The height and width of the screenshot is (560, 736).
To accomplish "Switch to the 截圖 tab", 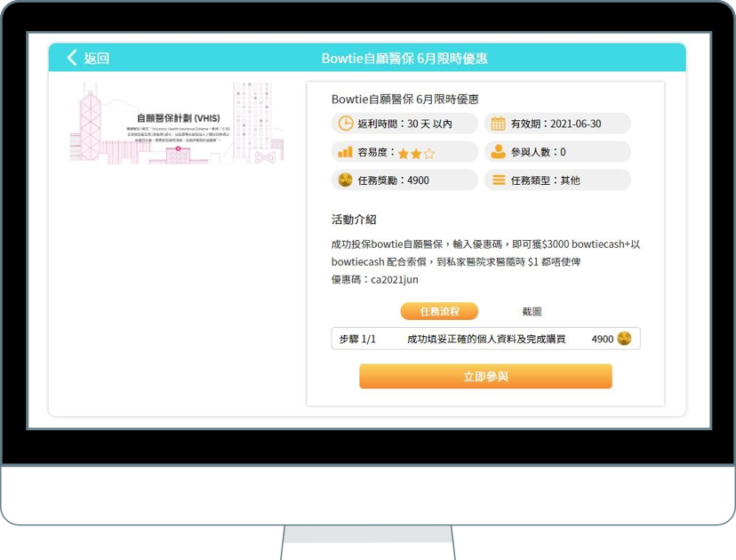I will point(532,311).
